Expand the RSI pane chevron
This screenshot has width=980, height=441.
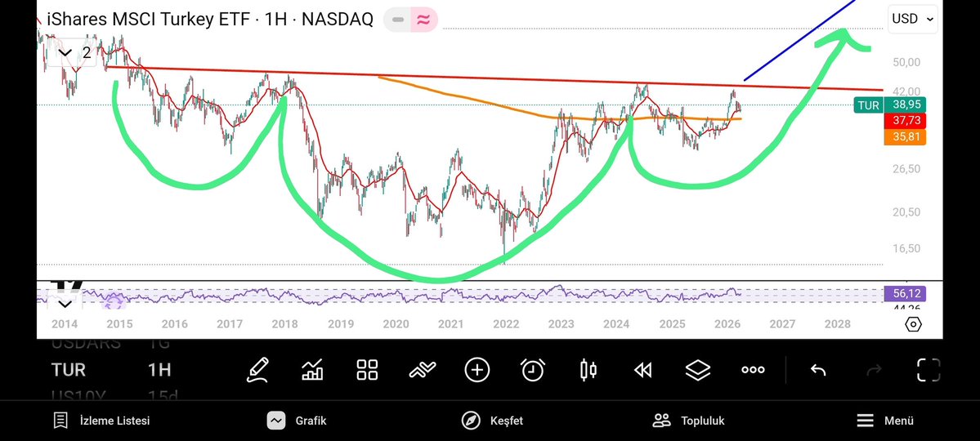65,304
